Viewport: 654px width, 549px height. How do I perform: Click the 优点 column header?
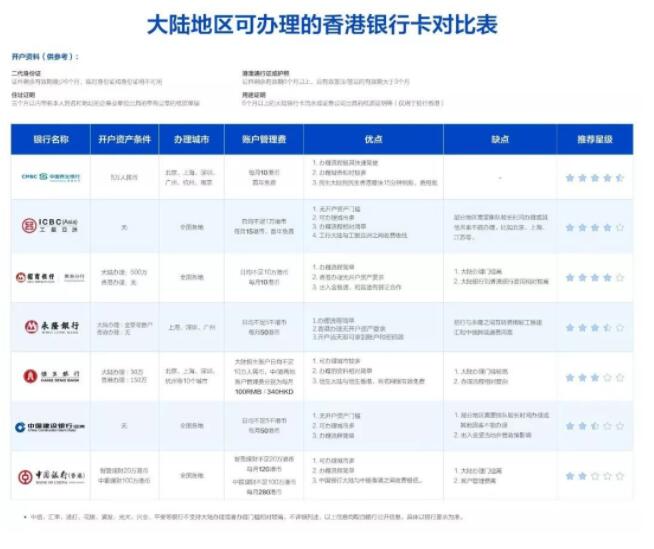pos(373,139)
